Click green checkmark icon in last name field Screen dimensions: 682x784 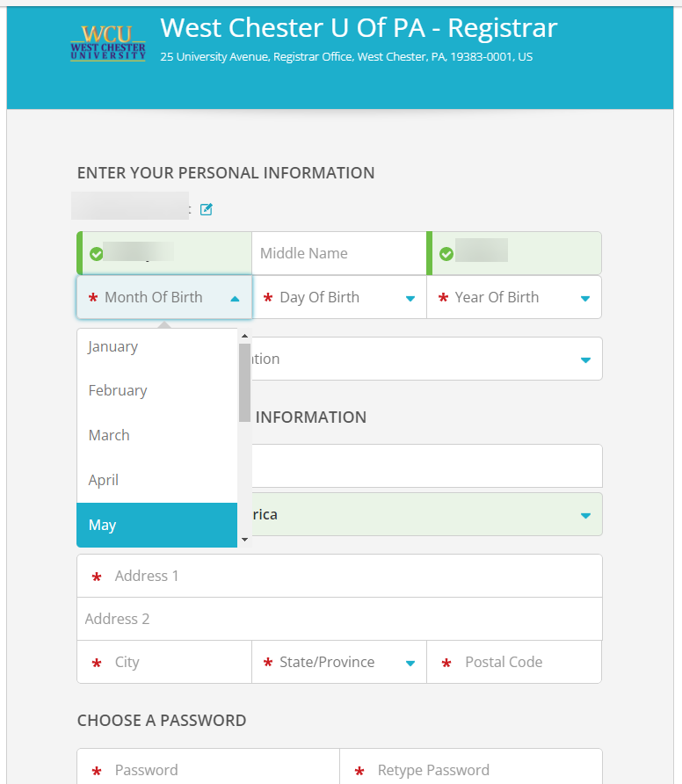(x=446, y=254)
